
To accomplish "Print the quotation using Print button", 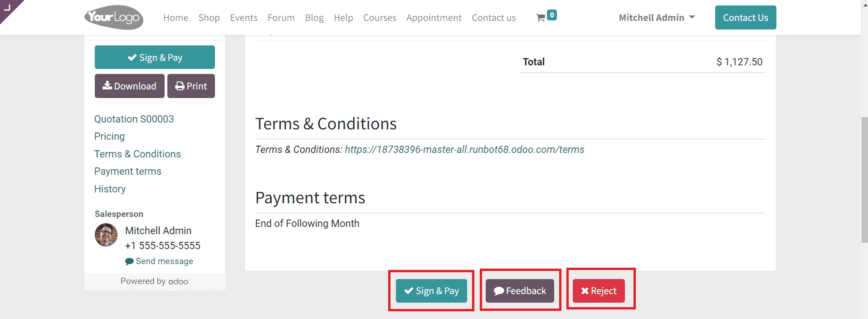I will [191, 86].
